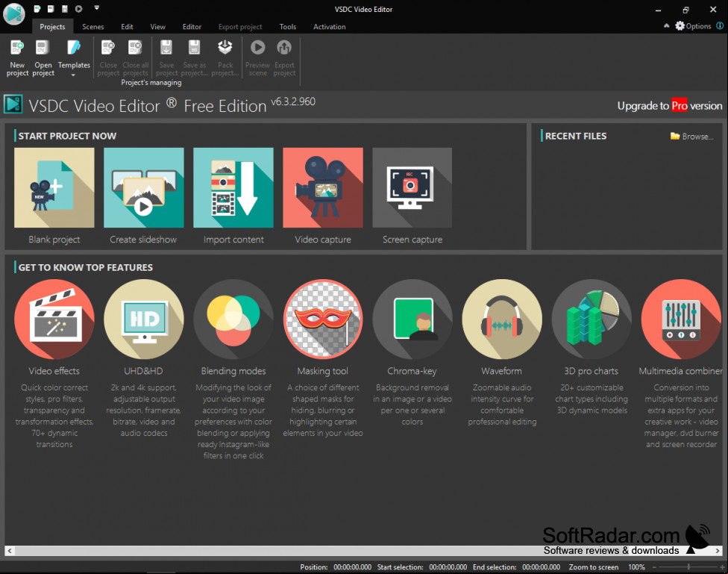Click the Pack project icon
Image resolution: width=728 pixels, height=574 pixels.
point(225,48)
